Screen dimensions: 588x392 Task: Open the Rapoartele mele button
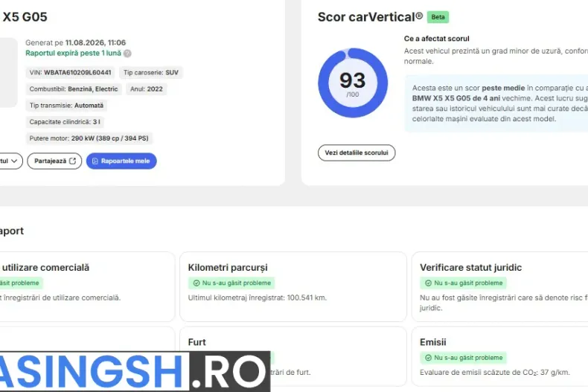pyautogui.click(x=121, y=161)
